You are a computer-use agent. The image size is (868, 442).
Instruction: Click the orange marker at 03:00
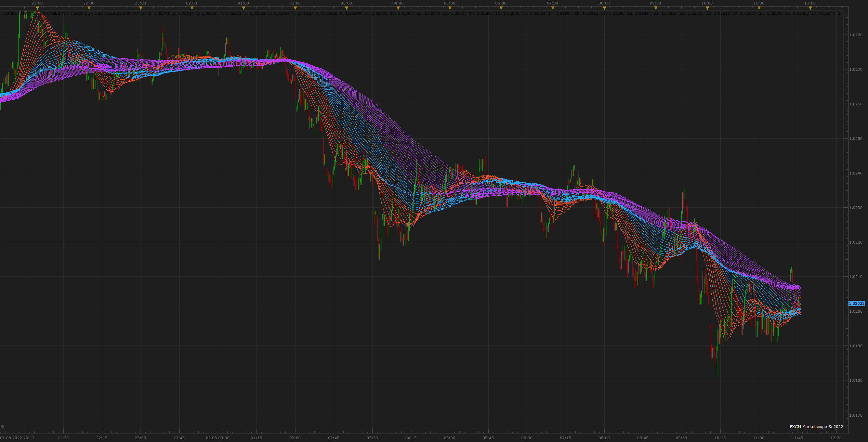coord(346,8)
